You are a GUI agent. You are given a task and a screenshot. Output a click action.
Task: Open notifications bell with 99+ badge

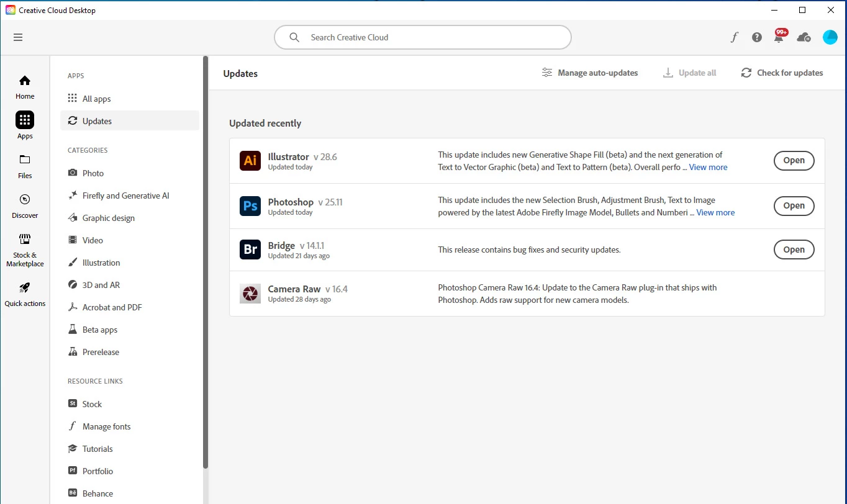point(779,36)
